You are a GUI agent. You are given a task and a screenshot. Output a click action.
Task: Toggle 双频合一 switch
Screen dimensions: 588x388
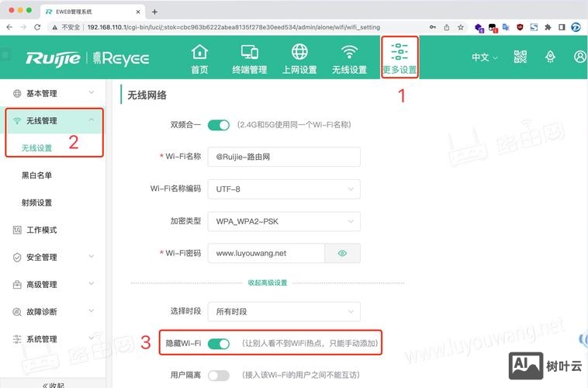(219, 125)
